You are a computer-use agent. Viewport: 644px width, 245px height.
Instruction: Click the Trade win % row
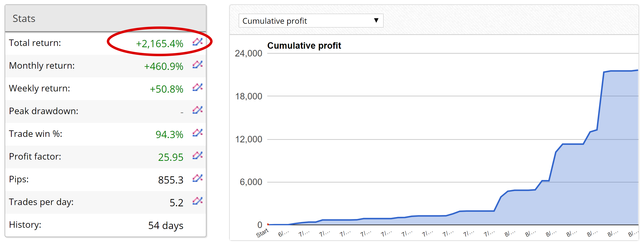coord(100,133)
